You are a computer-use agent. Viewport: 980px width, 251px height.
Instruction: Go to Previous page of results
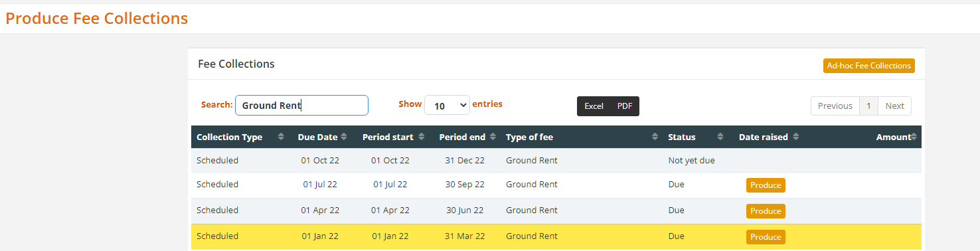[835, 106]
